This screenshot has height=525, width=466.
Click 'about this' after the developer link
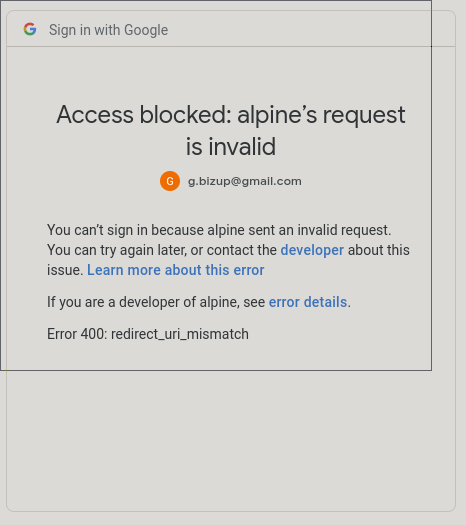[379, 250]
